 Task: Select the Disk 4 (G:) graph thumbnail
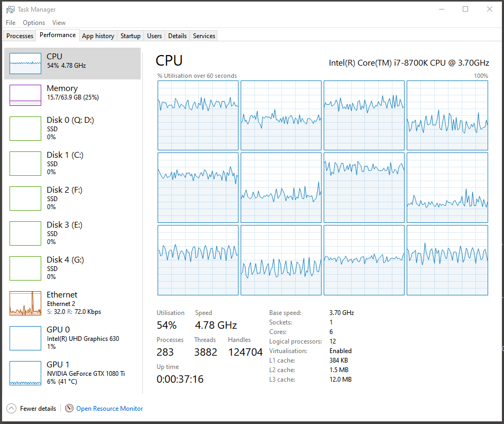[x=25, y=268]
